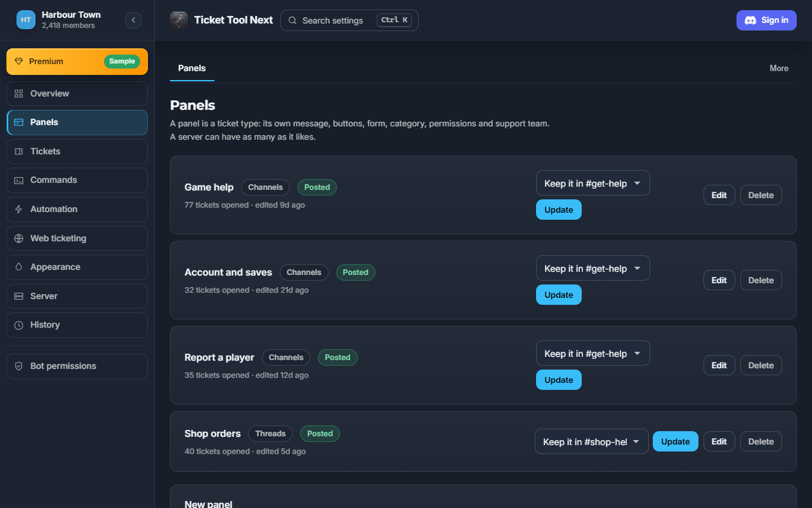Click the Posted badge on Game help

(317, 187)
